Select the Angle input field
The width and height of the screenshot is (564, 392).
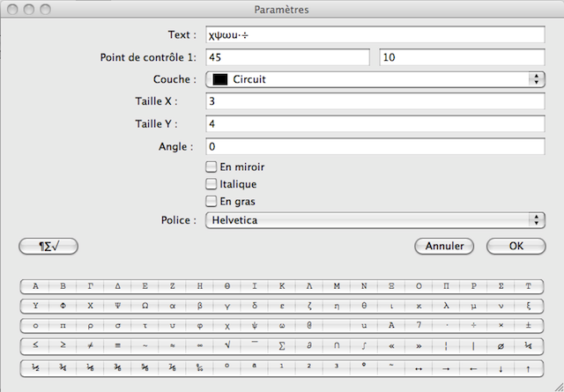pyautogui.click(x=375, y=145)
